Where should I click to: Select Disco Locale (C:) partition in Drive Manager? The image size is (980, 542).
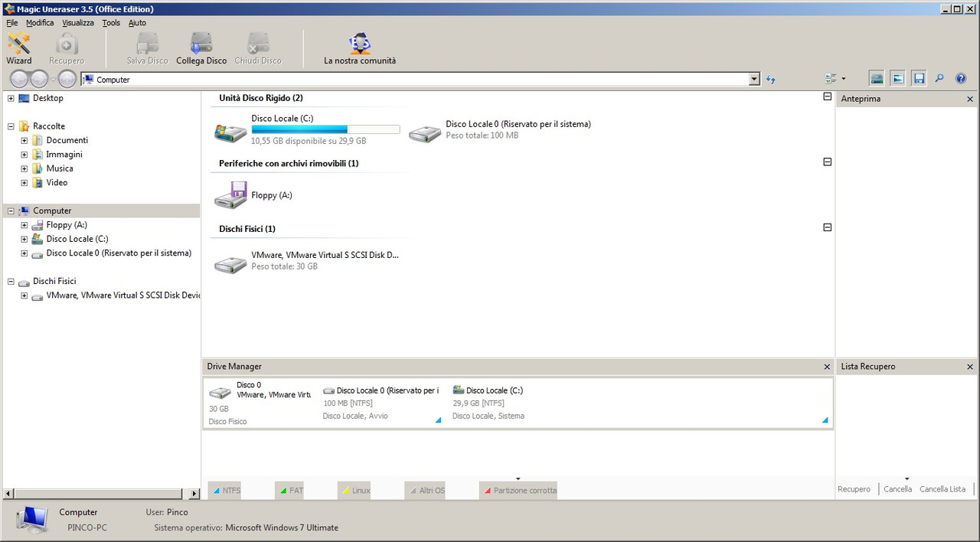point(640,403)
